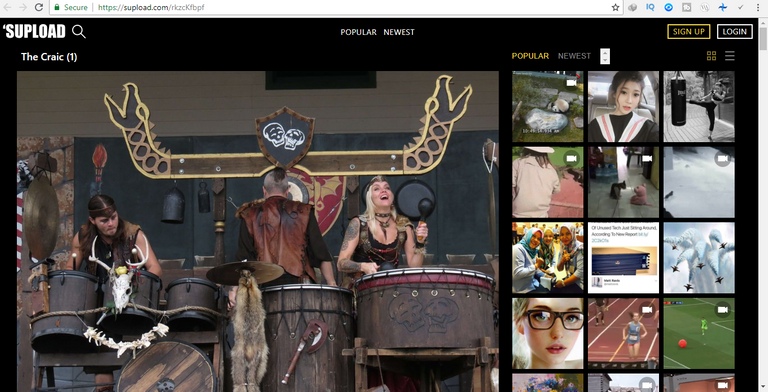Open the search magnifier icon beside Supload logo

78,31
